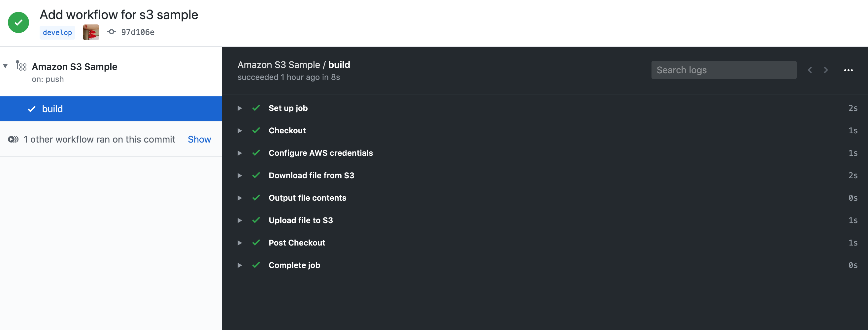Go to previous search result arrow

point(810,70)
